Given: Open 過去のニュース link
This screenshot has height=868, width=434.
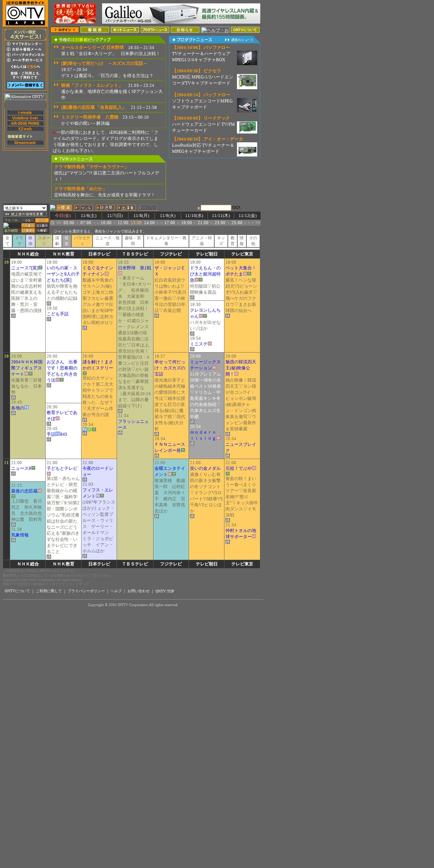Looking at the screenshot, I should [x=239, y=40].
